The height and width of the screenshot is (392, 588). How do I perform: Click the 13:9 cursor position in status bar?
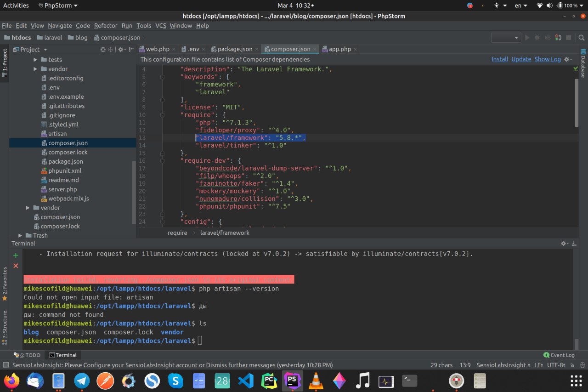(465, 365)
